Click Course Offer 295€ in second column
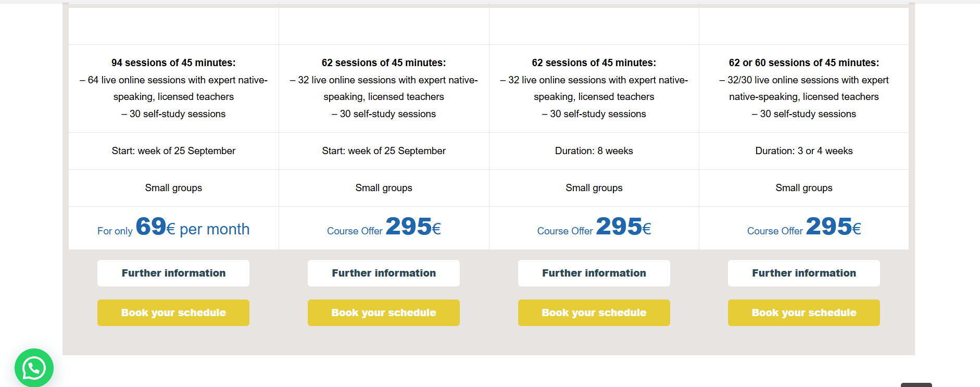 tap(384, 227)
